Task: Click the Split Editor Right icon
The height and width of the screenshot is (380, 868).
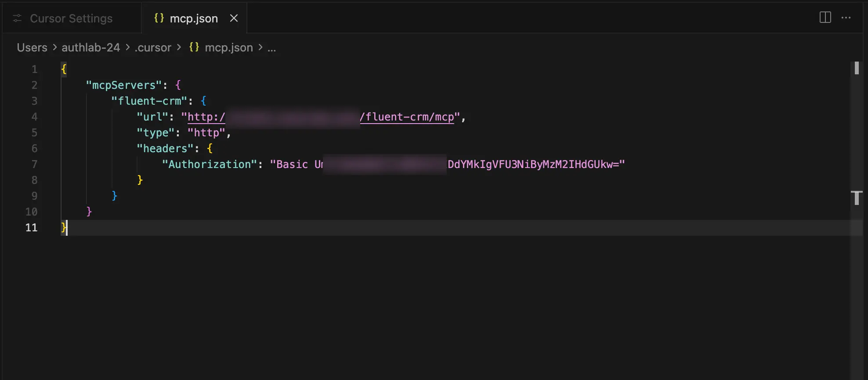Action: (x=825, y=18)
